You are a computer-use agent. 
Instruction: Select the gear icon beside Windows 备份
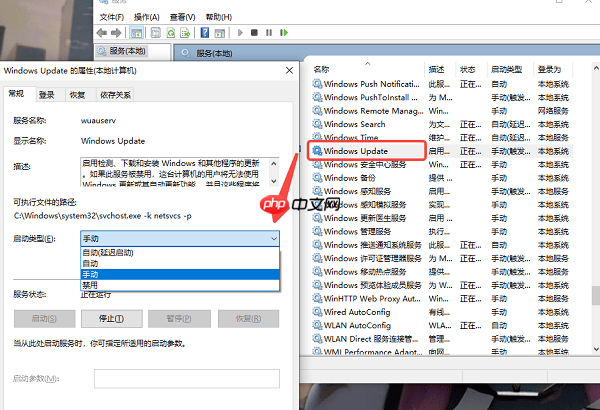pyautogui.click(x=317, y=178)
